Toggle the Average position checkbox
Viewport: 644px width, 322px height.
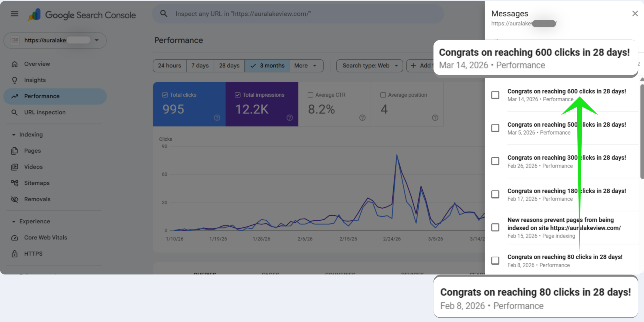(x=383, y=95)
